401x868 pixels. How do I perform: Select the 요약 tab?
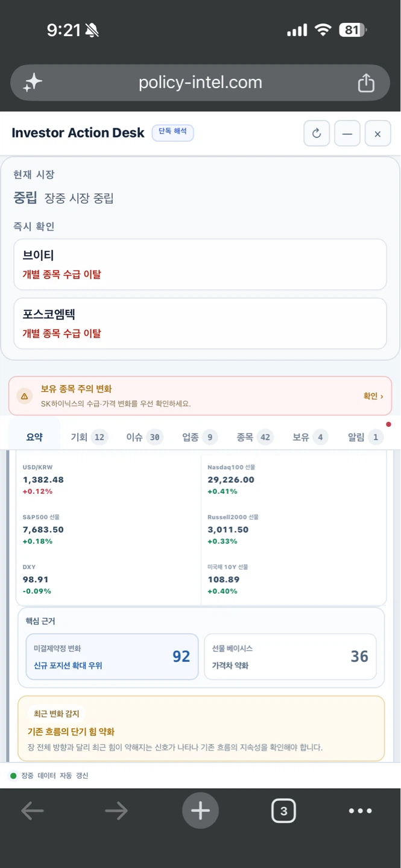click(34, 437)
